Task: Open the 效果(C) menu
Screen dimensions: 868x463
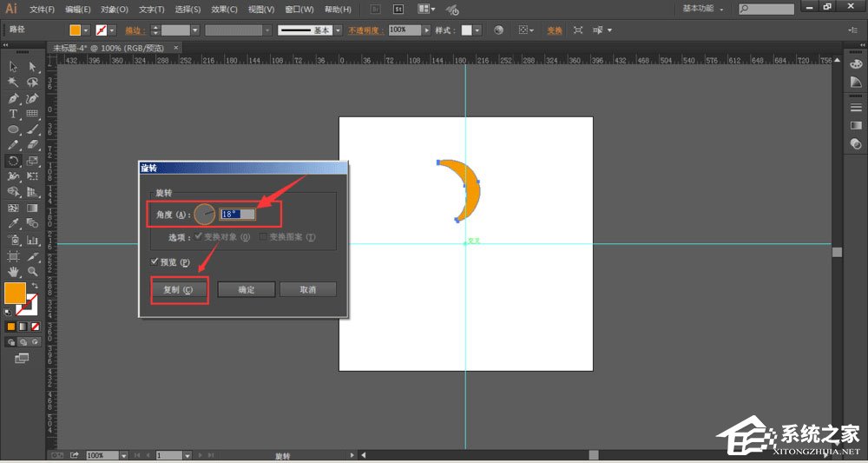Action: coord(224,9)
